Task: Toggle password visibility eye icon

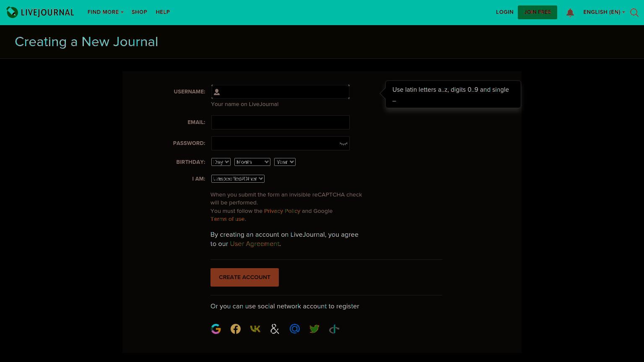Action: coord(343,144)
